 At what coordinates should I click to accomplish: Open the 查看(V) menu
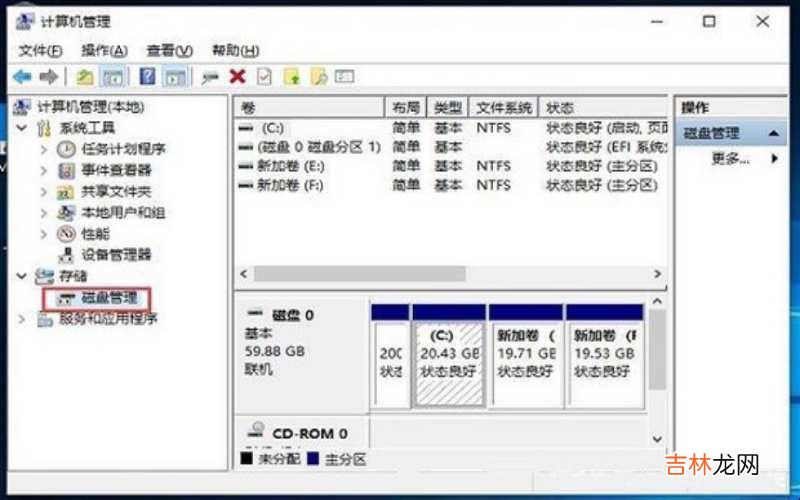pyautogui.click(x=169, y=51)
